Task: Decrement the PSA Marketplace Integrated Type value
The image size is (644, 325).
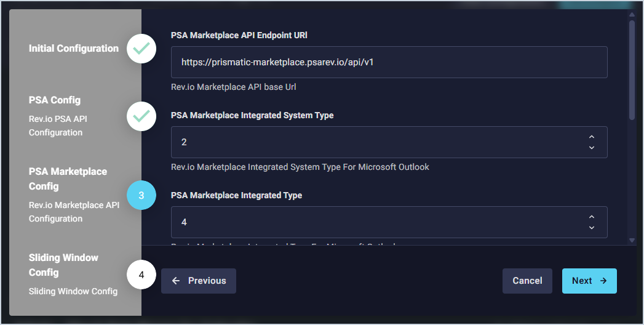Action: [x=592, y=228]
